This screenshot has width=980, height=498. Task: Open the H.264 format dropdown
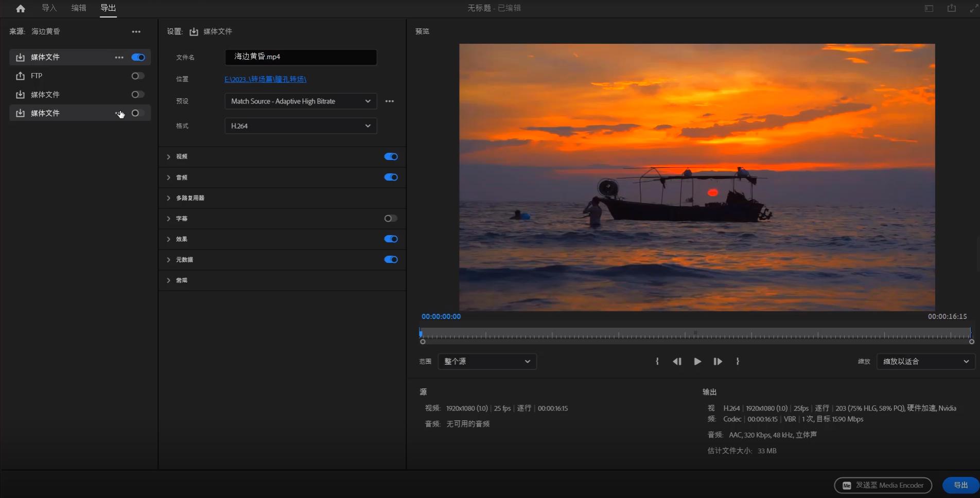tap(301, 126)
